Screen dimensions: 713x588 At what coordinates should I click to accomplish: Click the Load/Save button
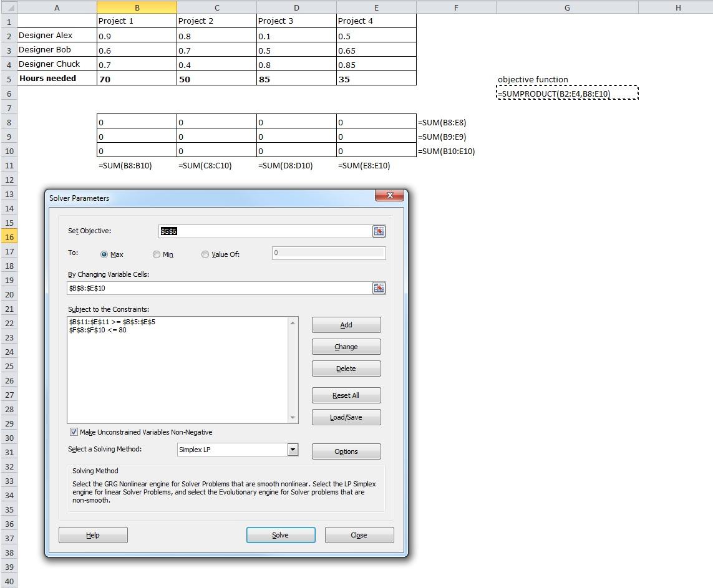click(x=346, y=417)
